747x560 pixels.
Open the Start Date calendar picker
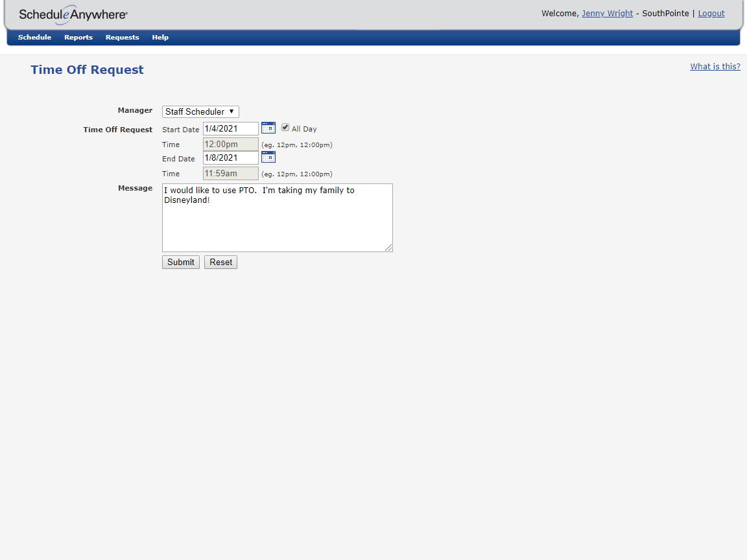[x=268, y=128]
